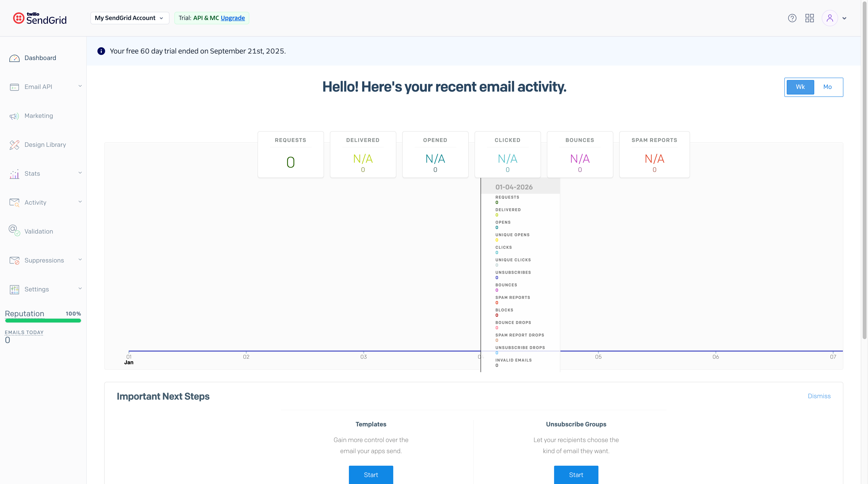Open the Activity menu item
868x484 pixels.
pyautogui.click(x=35, y=202)
